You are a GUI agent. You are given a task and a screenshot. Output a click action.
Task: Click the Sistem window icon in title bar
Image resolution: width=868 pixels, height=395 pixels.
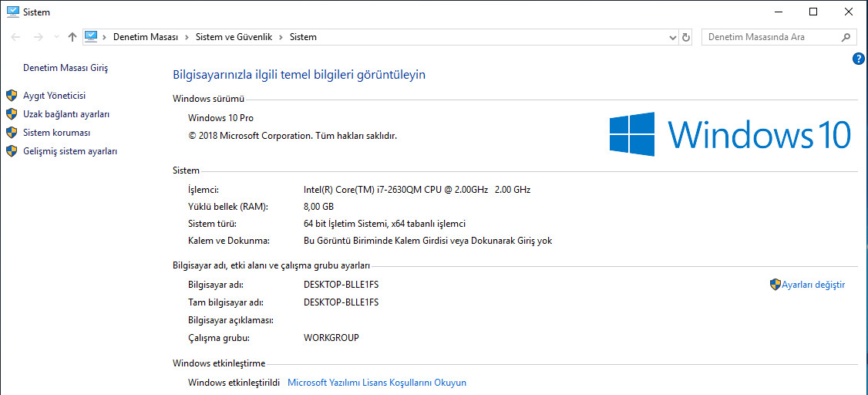13,12
